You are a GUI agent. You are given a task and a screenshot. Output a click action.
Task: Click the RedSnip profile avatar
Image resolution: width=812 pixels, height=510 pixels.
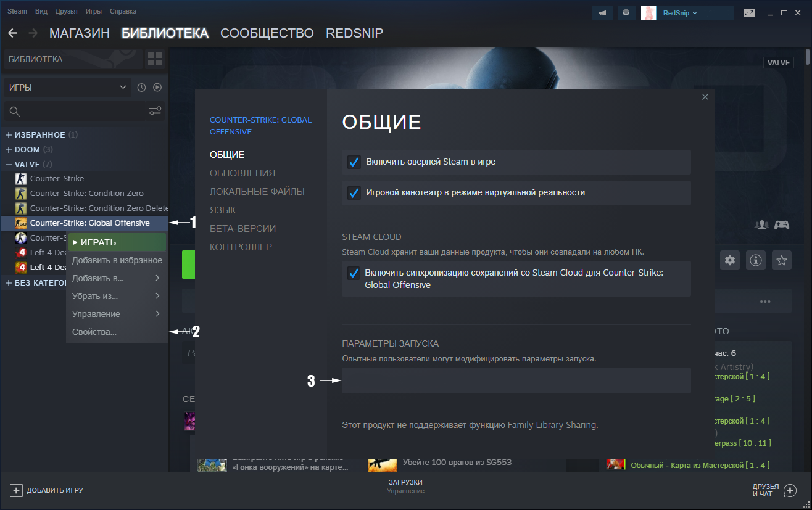tap(648, 12)
